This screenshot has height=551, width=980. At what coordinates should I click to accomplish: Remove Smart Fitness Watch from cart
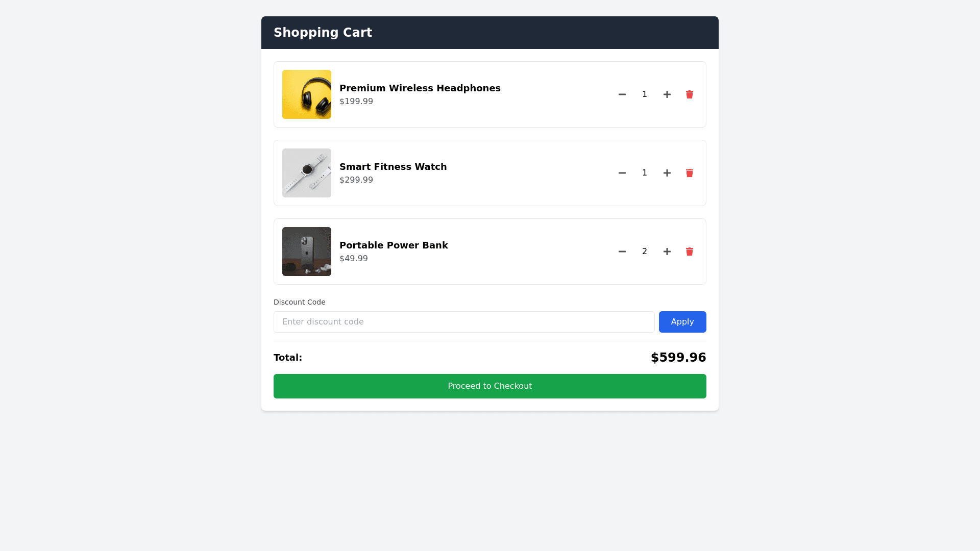[x=689, y=173]
